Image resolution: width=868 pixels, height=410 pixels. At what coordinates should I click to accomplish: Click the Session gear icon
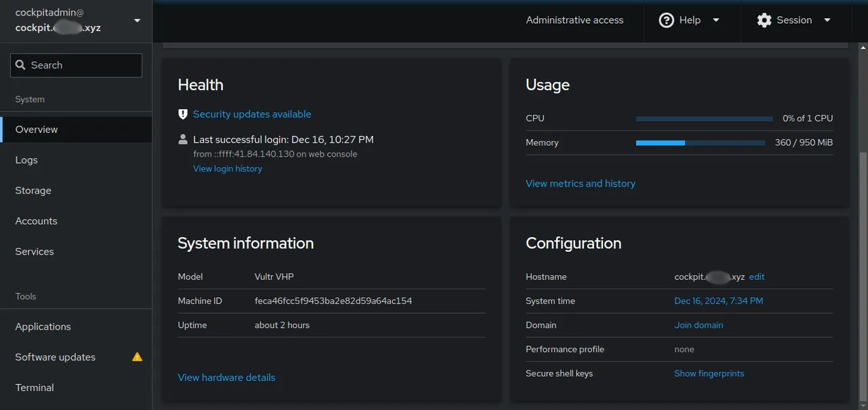pyautogui.click(x=764, y=20)
